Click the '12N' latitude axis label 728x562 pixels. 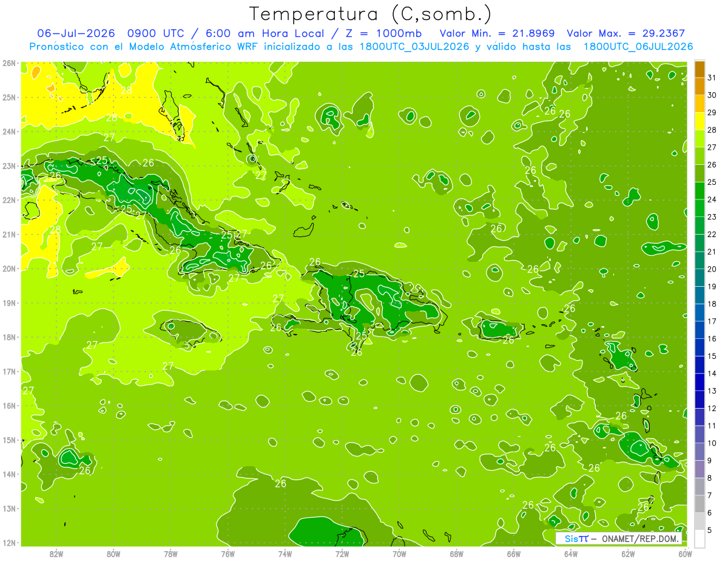pos(8,543)
